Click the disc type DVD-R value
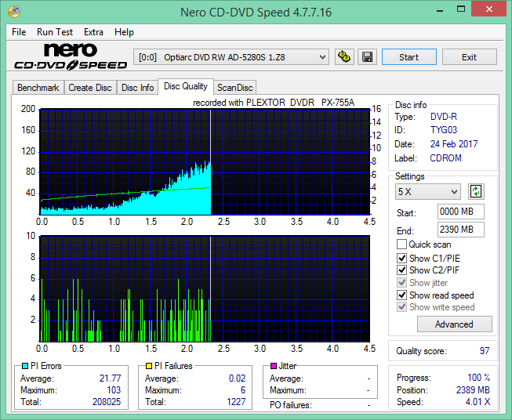 point(444,117)
